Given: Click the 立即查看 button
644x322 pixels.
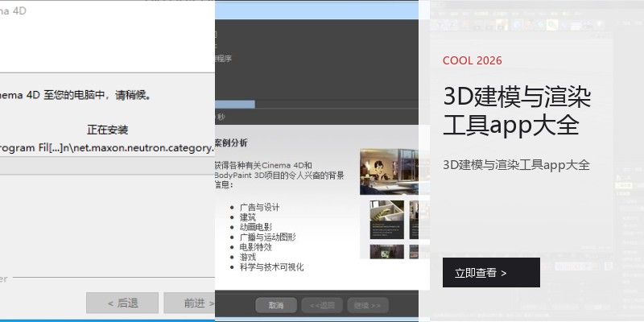Looking at the screenshot, I should (491, 272).
